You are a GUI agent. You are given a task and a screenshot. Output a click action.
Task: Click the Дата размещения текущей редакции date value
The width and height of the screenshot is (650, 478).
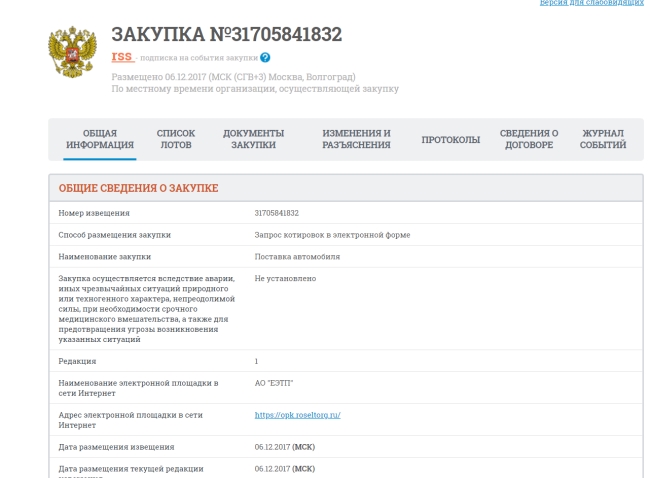coord(285,469)
